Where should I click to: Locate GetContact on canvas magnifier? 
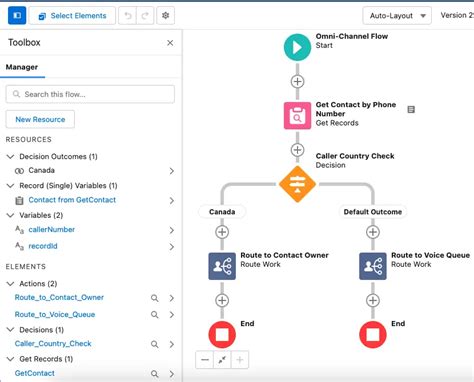click(x=155, y=374)
